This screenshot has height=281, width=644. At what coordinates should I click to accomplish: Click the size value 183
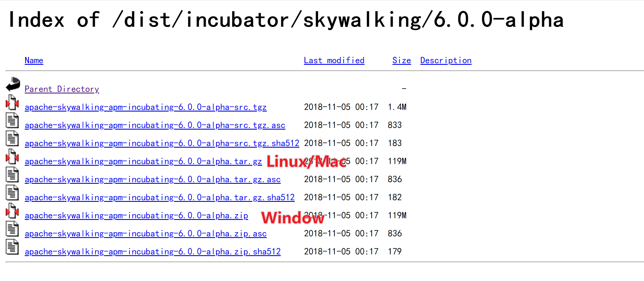pos(395,143)
